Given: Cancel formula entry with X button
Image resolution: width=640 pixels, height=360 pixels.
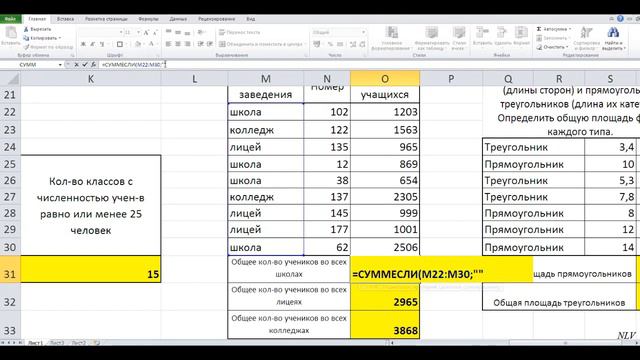Looking at the screenshot, I should 76,64.
